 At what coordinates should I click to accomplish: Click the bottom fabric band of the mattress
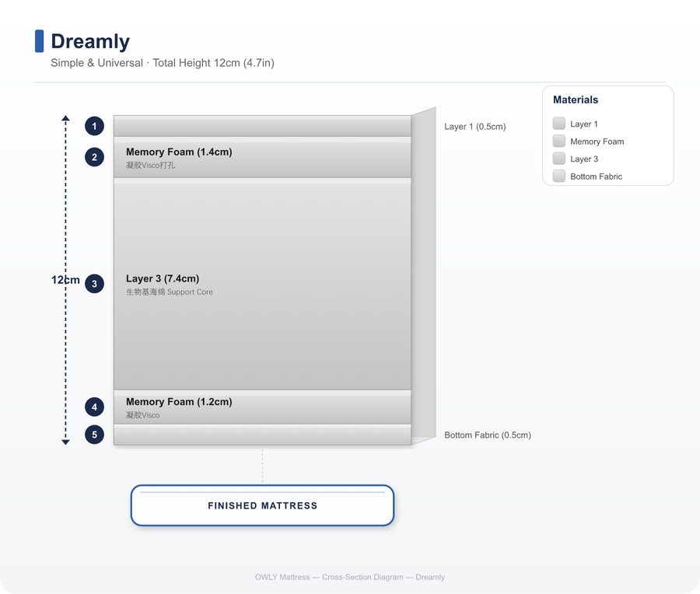[262, 435]
